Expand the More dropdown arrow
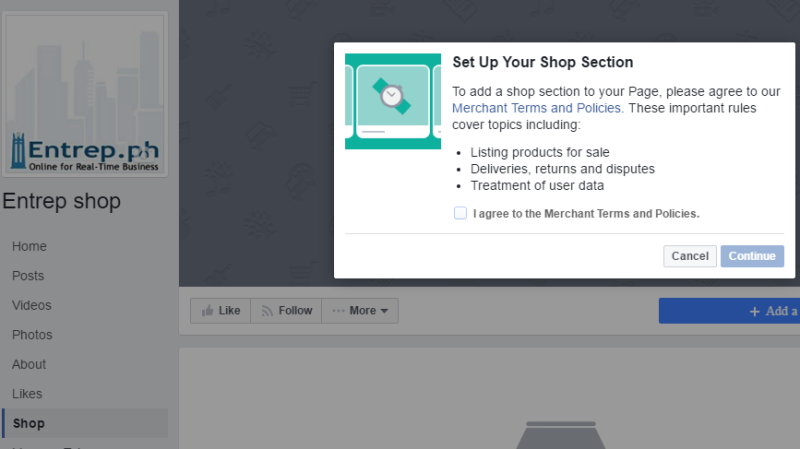The image size is (800, 449). click(x=384, y=311)
